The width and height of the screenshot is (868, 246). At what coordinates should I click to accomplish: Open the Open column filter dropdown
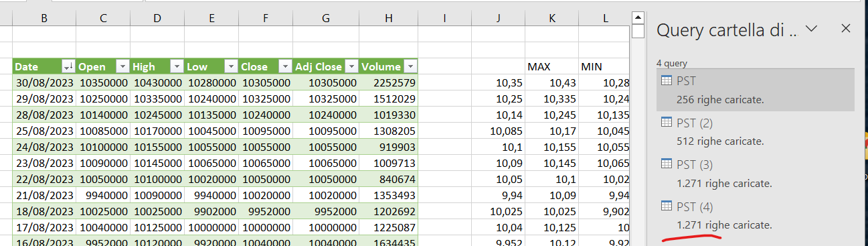[122, 66]
